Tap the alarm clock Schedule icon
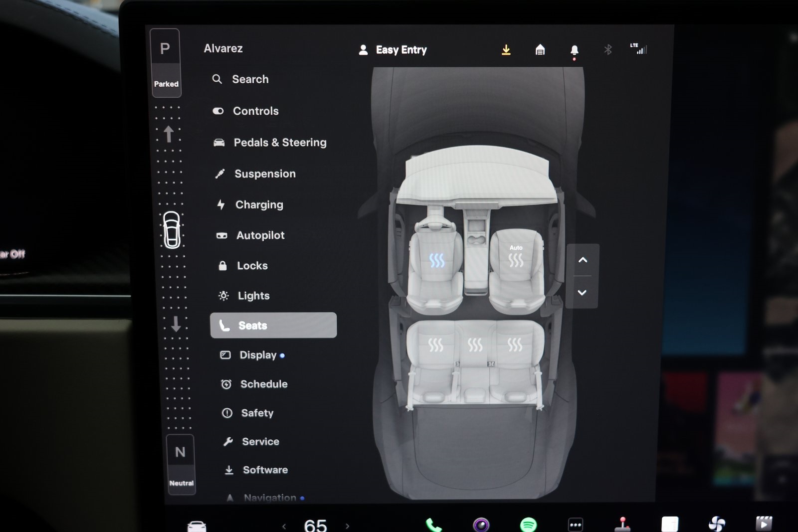Viewport: 798px width, 532px height. 226,384
